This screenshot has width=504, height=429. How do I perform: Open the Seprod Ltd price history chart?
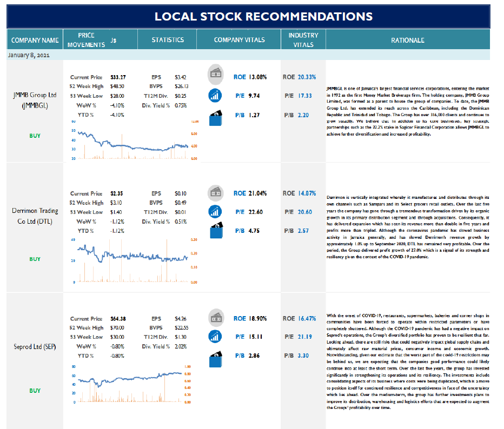click(x=131, y=384)
